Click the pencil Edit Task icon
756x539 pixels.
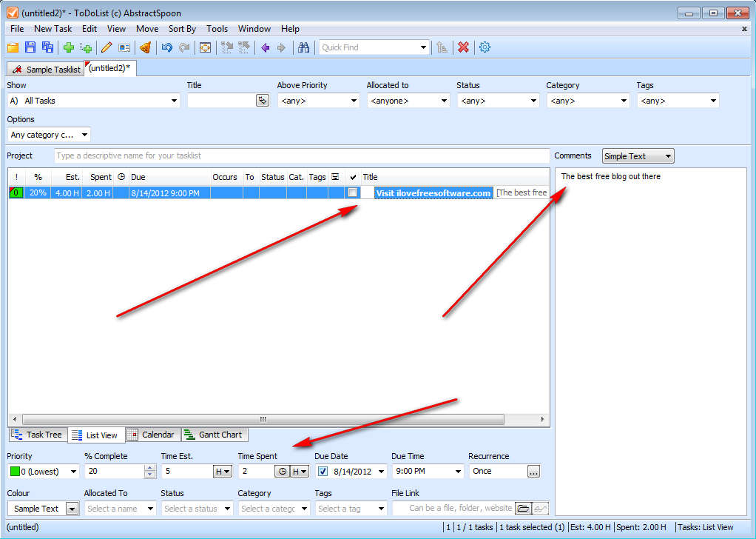coord(107,47)
